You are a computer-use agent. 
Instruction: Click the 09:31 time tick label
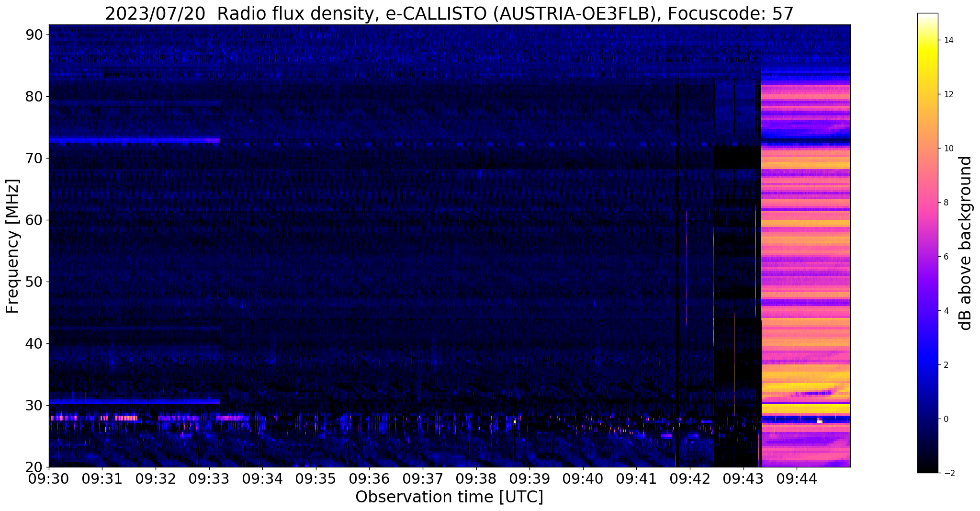tap(102, 478)
